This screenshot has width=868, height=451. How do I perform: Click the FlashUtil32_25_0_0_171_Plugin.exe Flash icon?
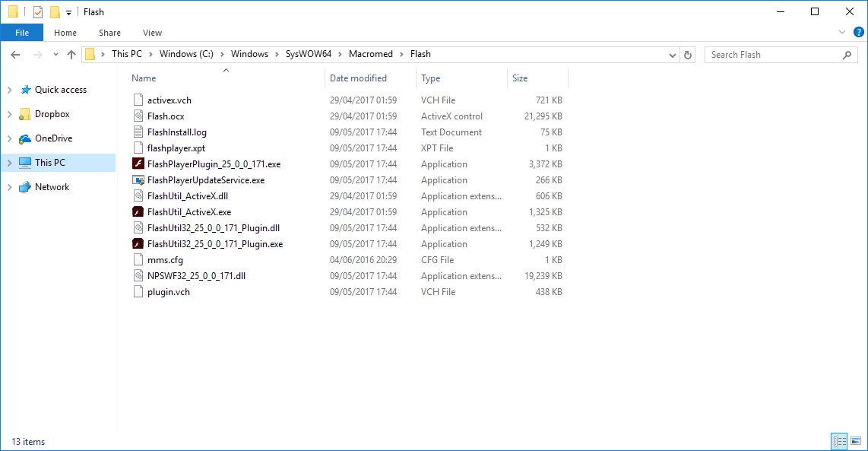pyautogui.click(x=138, y=244)
